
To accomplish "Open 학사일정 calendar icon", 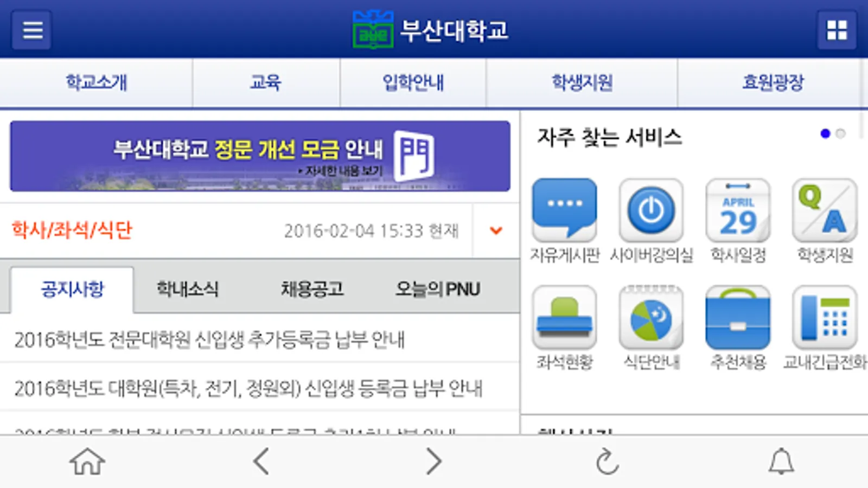I will pos(738,210).
